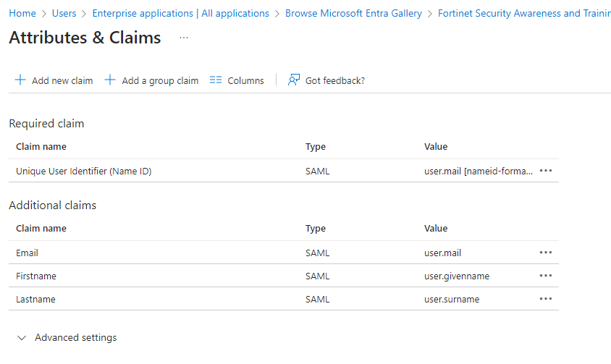611x364 pixels.
Task: Select the Email claim row
Action: click(28, 253)
